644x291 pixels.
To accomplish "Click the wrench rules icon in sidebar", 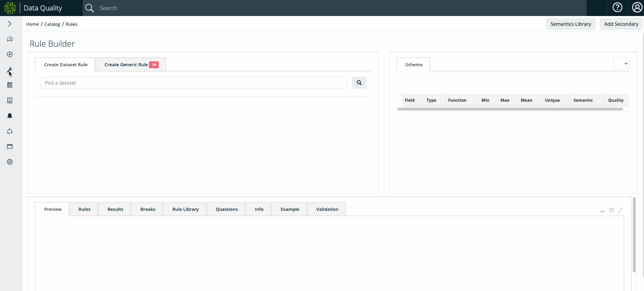I will pyautogui.click(x=10, y=70).
